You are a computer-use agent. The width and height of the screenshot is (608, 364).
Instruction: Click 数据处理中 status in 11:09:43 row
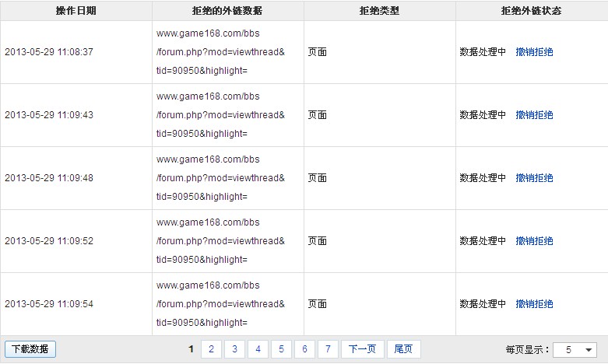click(x=483, y=115)
